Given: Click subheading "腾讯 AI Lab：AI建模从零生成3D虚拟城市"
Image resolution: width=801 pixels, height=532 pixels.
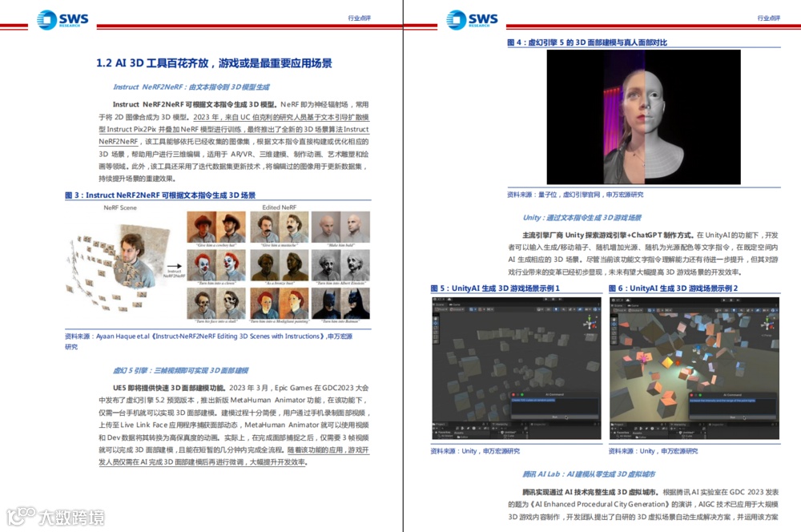Looking at the screenshot, I should [x=589, y=474].
